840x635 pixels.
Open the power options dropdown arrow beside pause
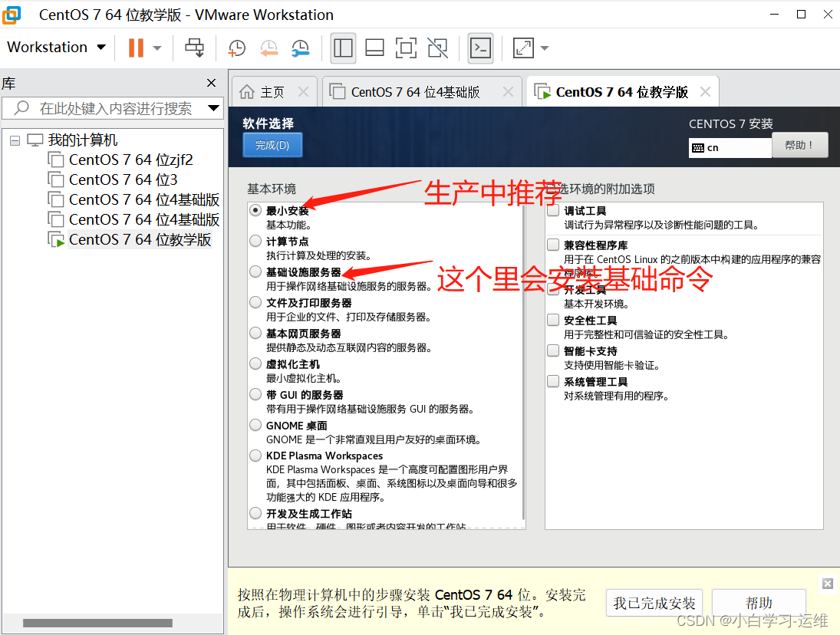click(157, 48)
